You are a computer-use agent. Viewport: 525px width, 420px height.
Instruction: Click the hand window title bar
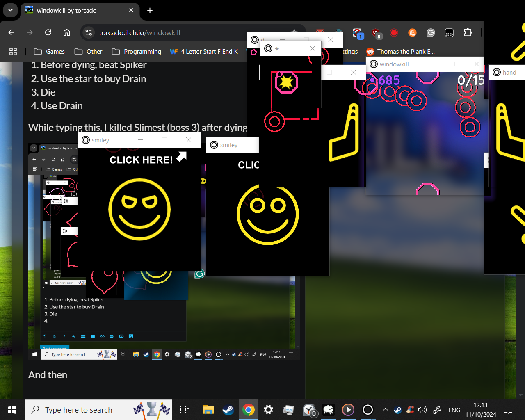point(507,72)
